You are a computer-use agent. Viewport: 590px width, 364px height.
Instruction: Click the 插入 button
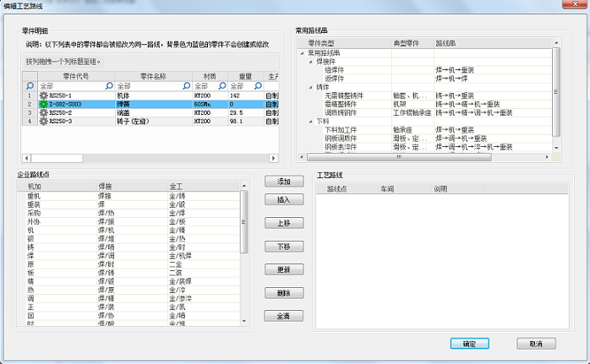pos(284,199)
